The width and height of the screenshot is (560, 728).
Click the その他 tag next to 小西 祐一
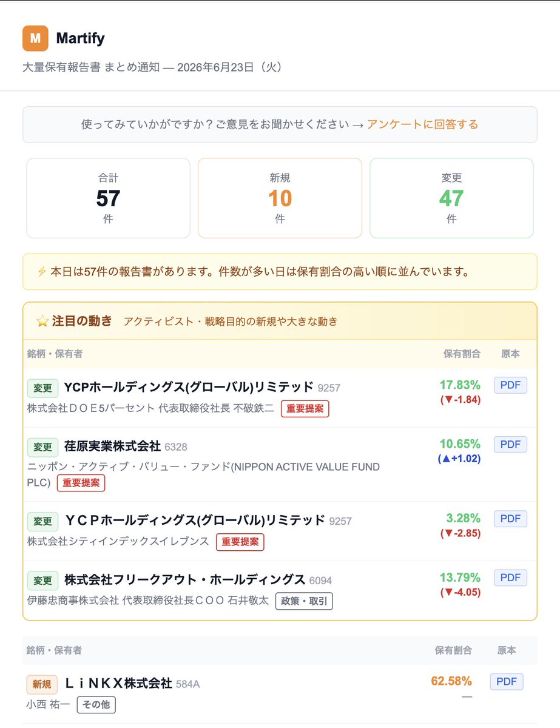(x=96, y=705)
